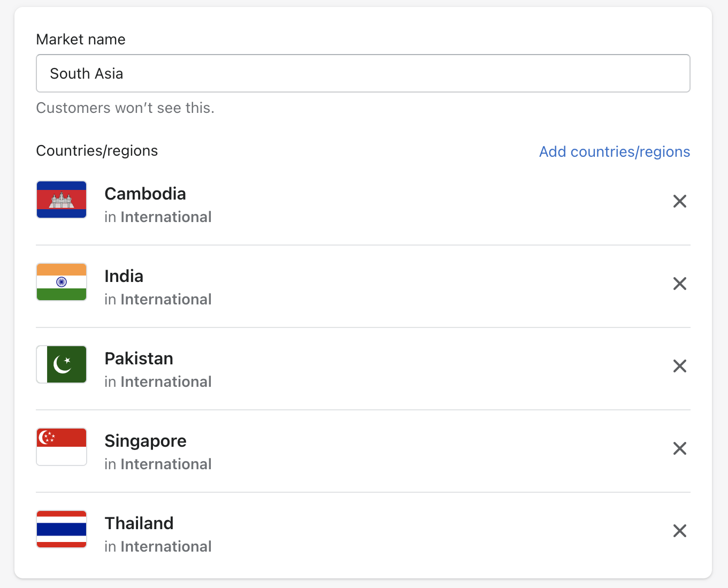This screenshot has width=728, height=588.
Task: Click the Pakistan flag icon
Action: pos(61,364)
